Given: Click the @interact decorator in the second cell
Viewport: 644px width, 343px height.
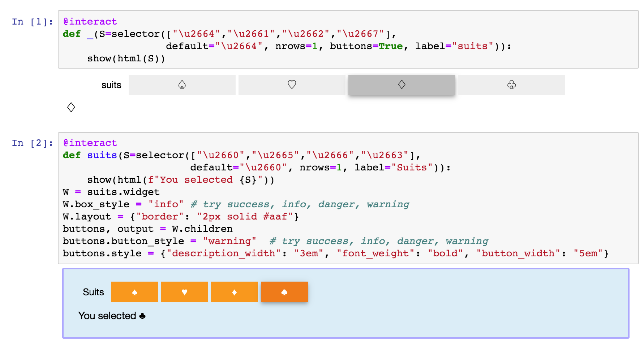Looking at the screenshot, I should tap(90, 143).
